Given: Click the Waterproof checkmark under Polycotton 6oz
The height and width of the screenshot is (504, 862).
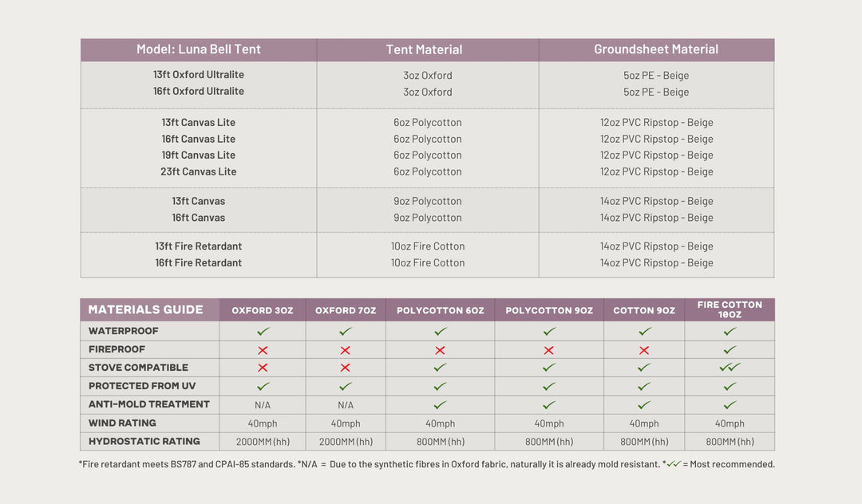Looking at the screenshot, I should point(440,331).
